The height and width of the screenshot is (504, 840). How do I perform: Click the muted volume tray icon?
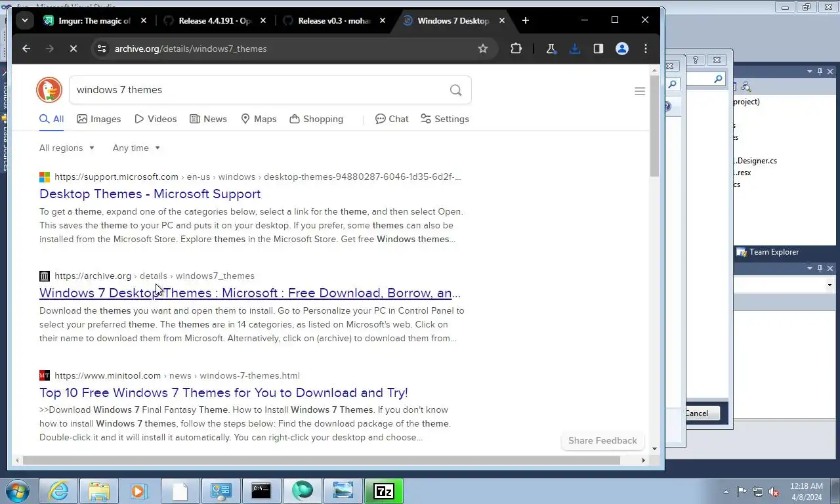pyautogui.click(x=774, y=492)
